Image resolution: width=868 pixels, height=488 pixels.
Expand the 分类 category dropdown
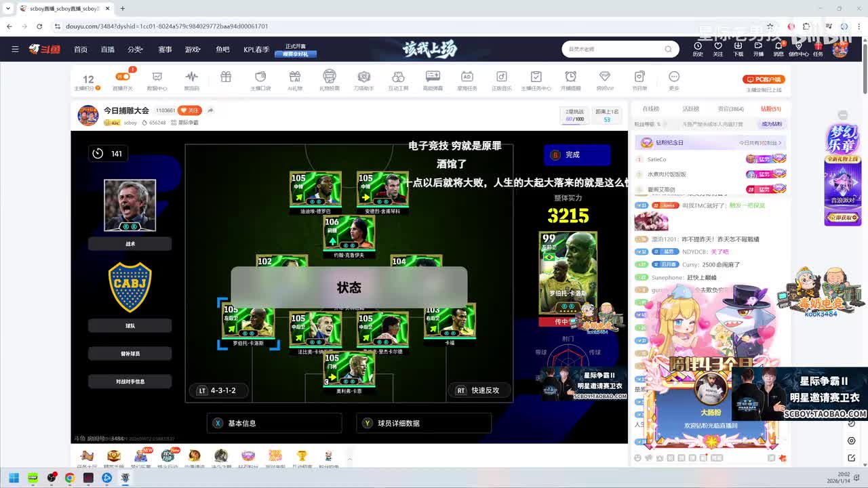click(136, 49)
